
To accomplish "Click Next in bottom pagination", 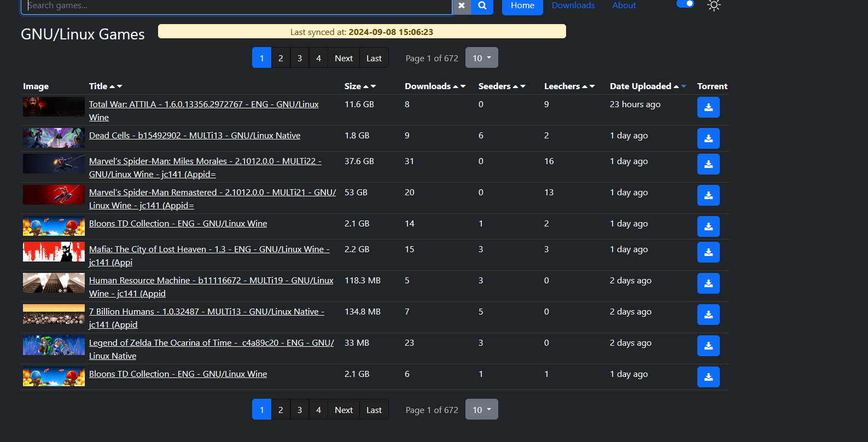I will pos(344,410).
